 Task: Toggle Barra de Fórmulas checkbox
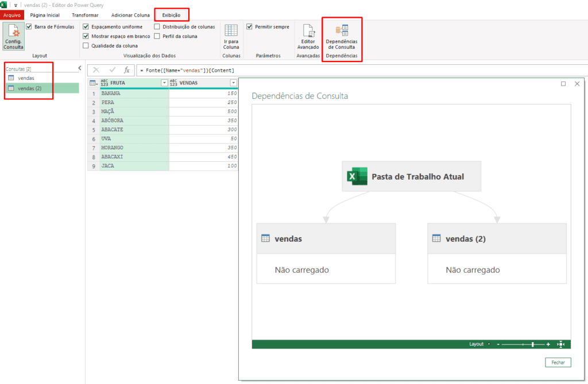click(29, 26)
